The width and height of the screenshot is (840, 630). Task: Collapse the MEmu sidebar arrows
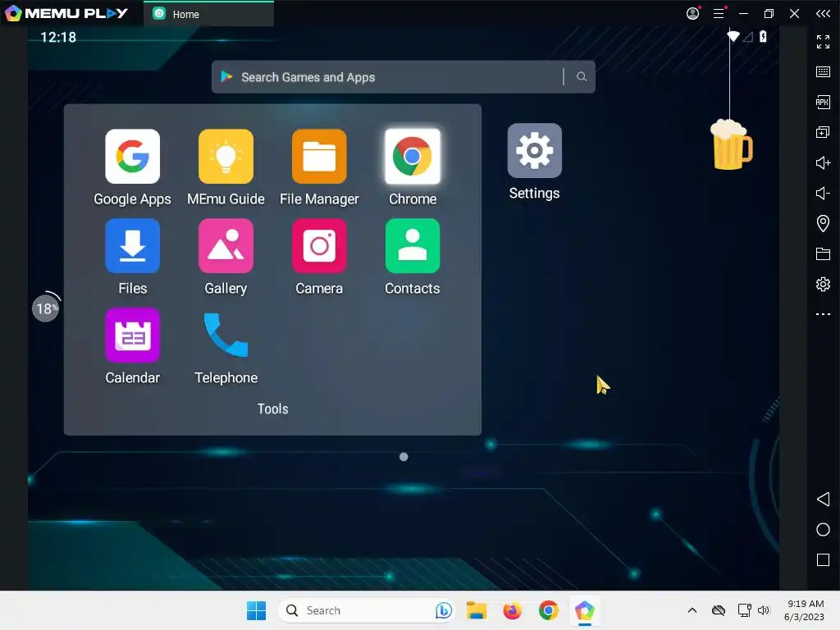823,13
